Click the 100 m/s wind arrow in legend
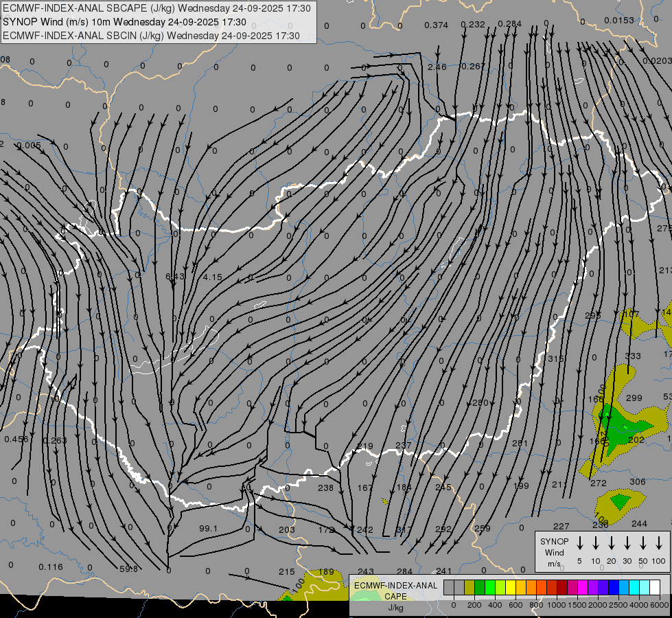 tap(659, 542)
